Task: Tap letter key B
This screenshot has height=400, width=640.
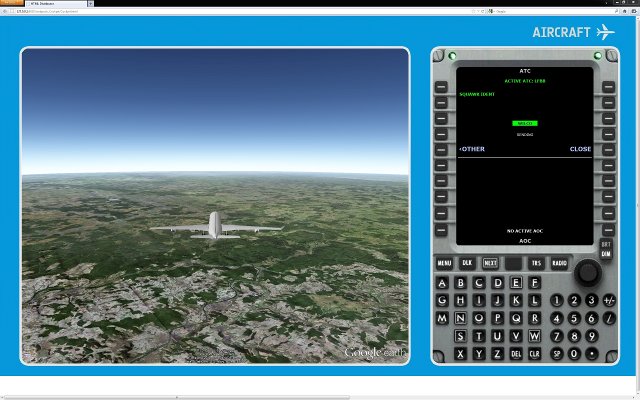Action: (461, 283)
